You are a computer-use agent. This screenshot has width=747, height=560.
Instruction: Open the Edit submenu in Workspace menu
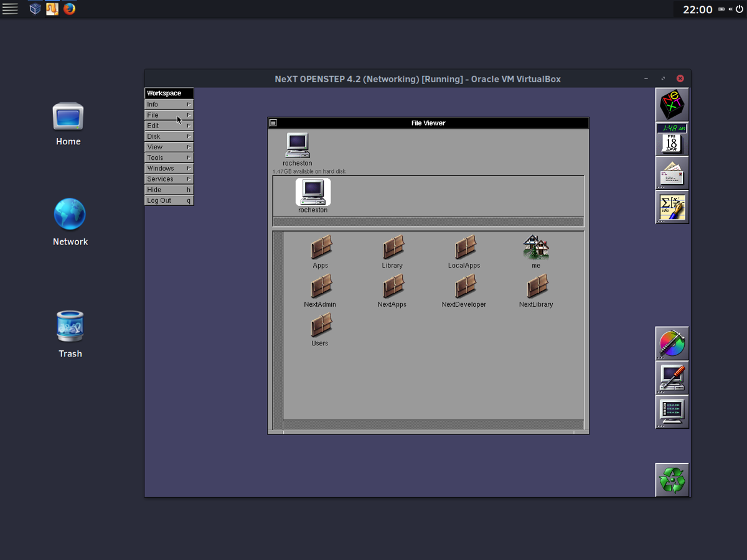point(169,126)
